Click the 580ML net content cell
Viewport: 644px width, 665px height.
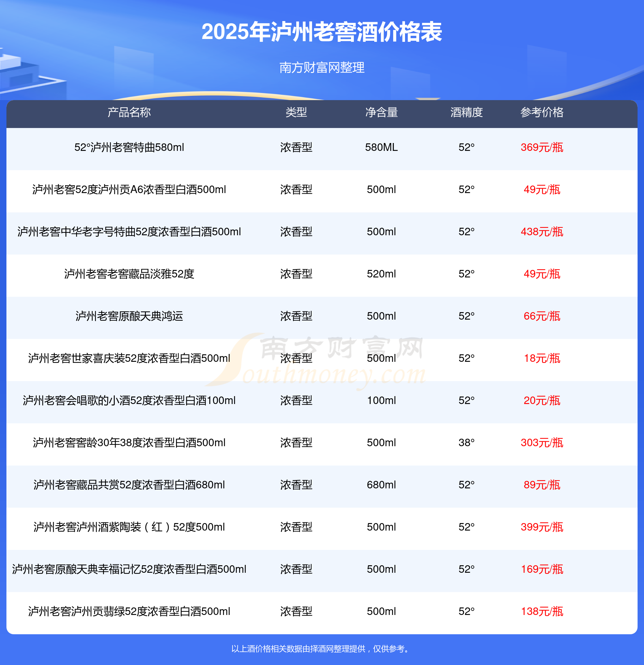(x=381, y=147)
